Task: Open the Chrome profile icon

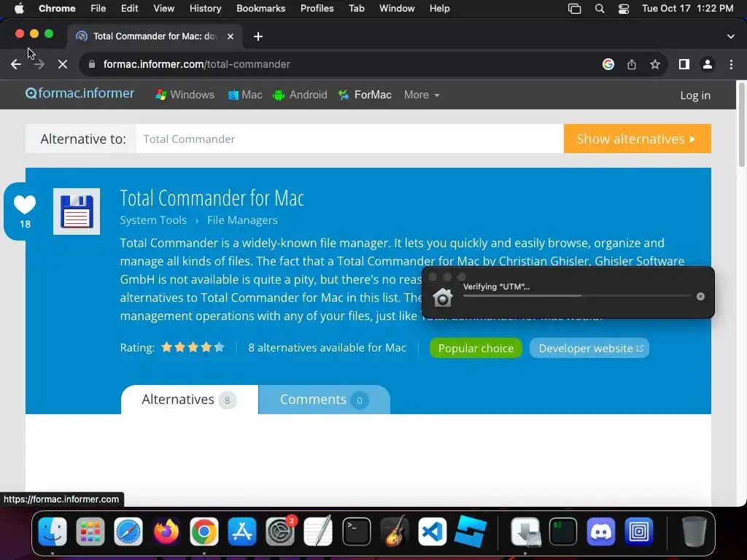Action: click(x=708, y=64)
